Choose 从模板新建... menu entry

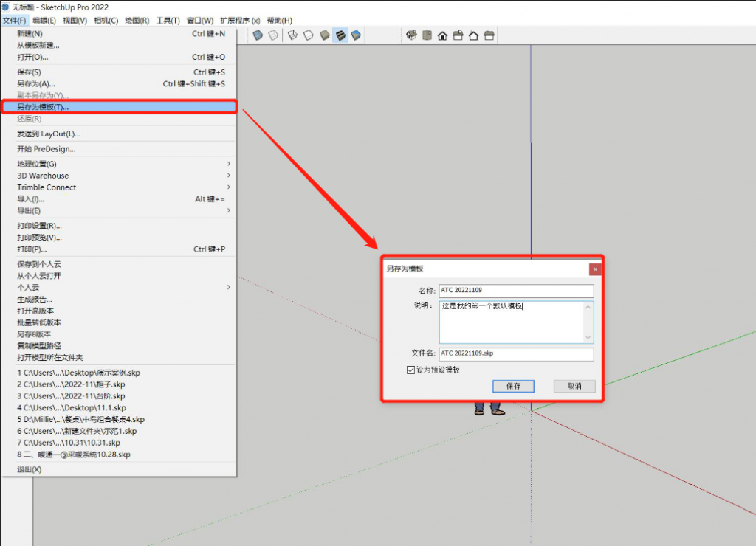(120, 45)
